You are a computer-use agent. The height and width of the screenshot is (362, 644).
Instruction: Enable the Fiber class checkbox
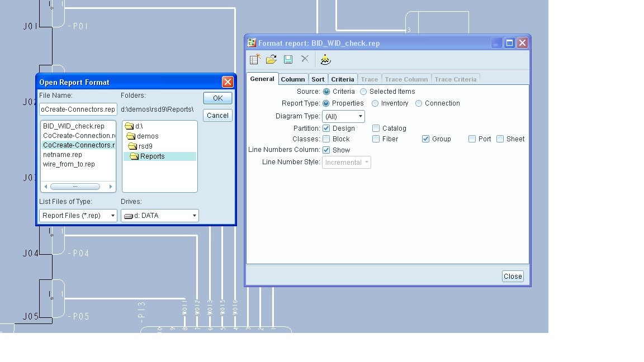(x=376, y=139)
